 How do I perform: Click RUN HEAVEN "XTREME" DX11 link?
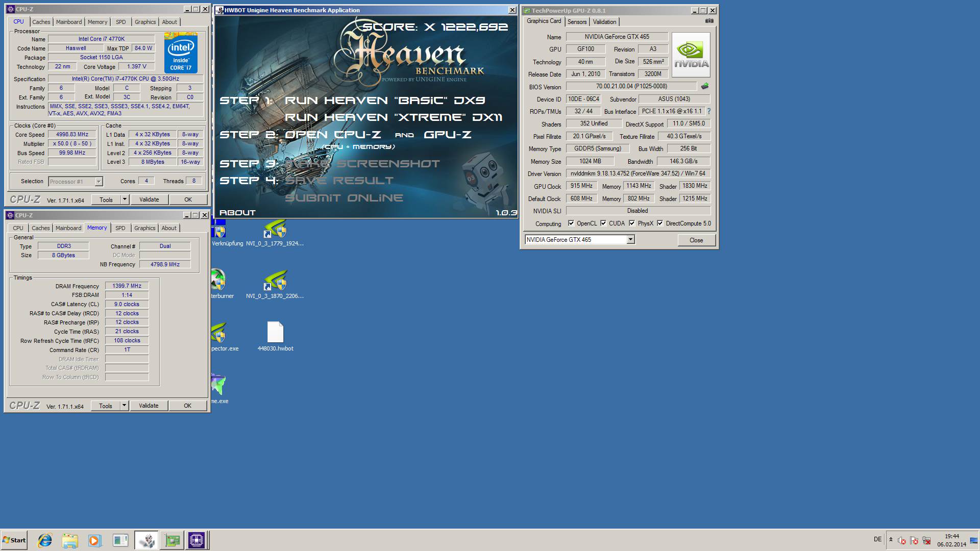(x=394, y=117)
